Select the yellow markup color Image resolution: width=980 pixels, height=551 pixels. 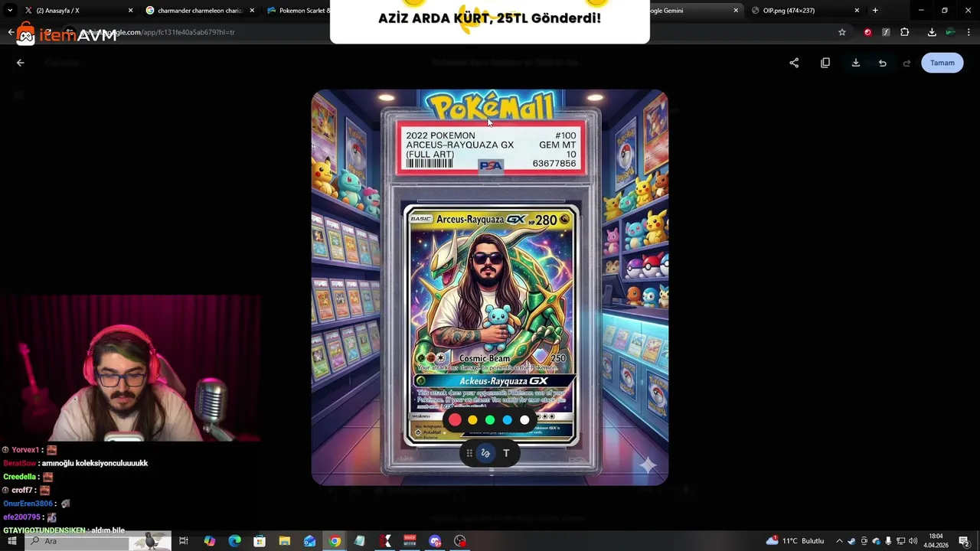(472, 419)
